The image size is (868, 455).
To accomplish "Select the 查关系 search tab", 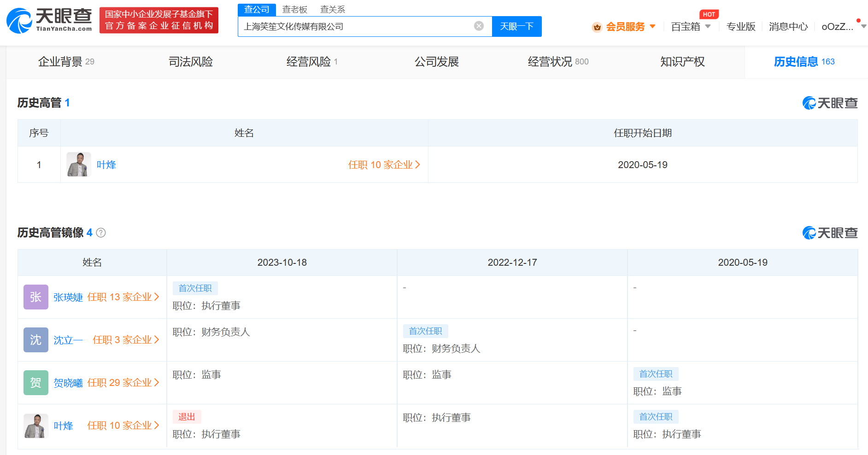I will click(333, 10).
